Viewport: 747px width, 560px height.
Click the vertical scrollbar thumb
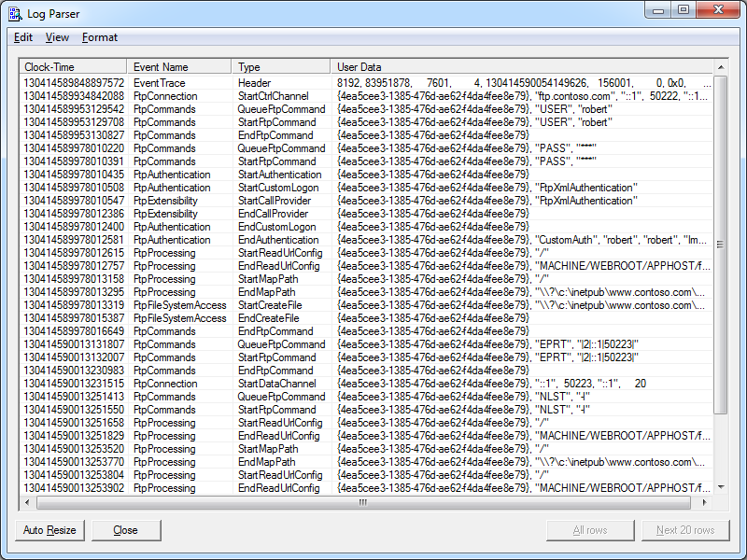(x=720, y=244)
